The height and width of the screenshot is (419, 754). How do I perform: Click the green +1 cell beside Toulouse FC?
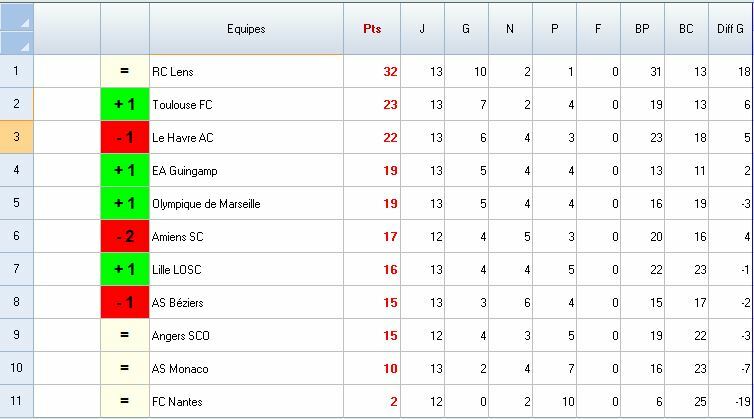coord(125,104)
